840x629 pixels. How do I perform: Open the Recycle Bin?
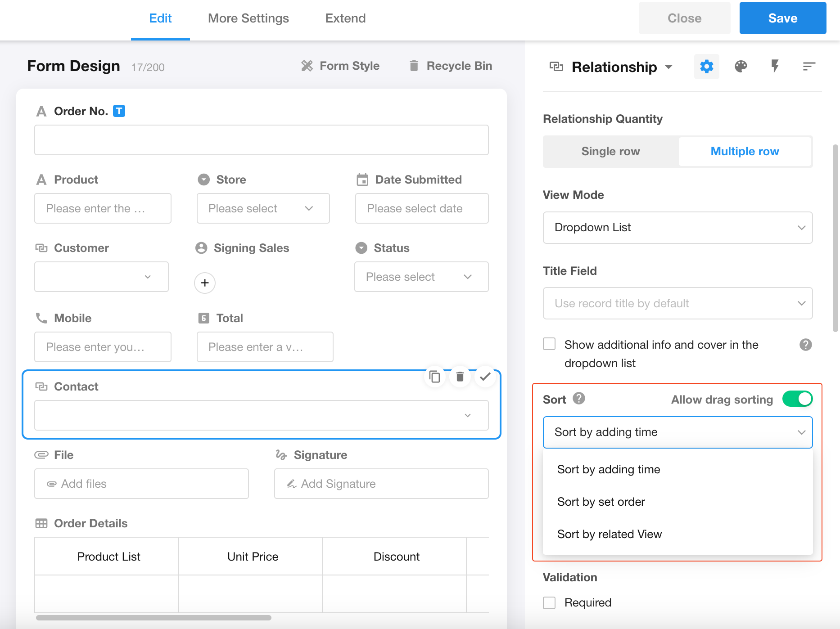[451, 66]
